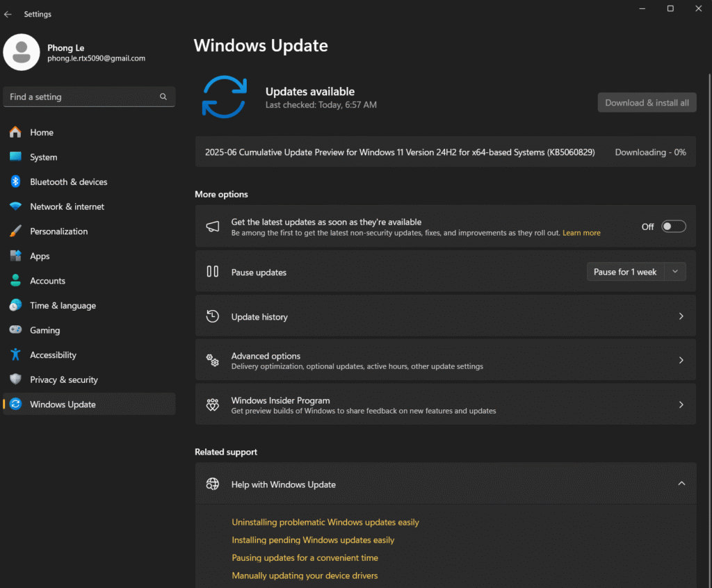This screenshot has height=588, width=712.
Task: Open Apps settings section
Action: pyautogui.click(x=89, y=256)
